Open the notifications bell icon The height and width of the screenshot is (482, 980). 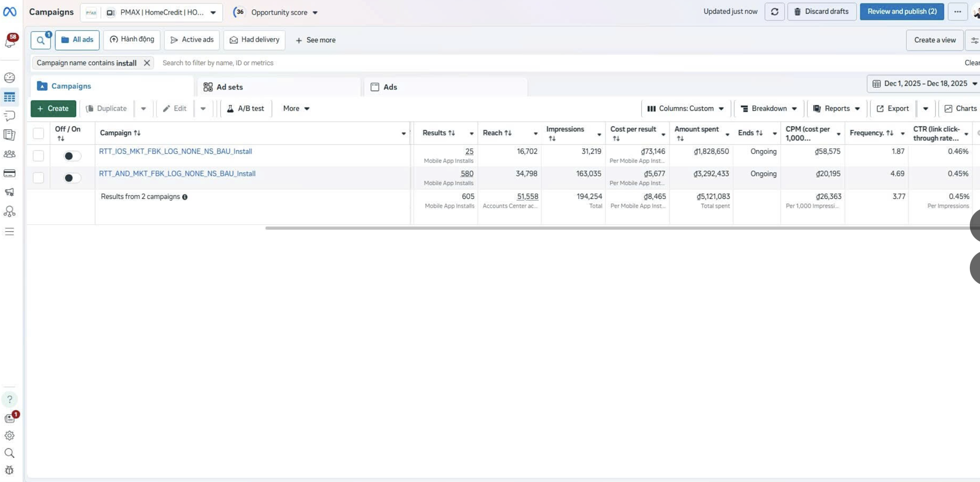click(10, 41)
